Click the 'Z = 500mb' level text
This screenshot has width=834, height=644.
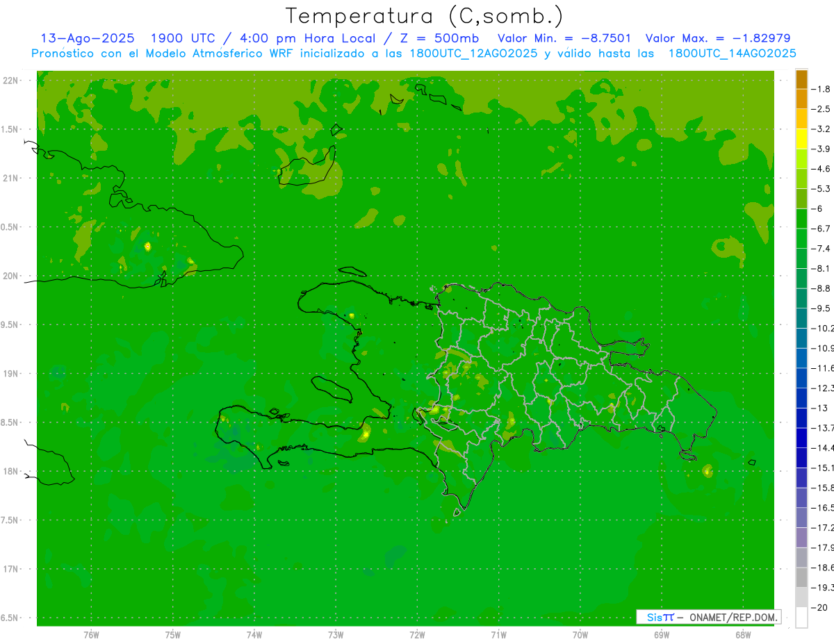click(x=438, y=38)
